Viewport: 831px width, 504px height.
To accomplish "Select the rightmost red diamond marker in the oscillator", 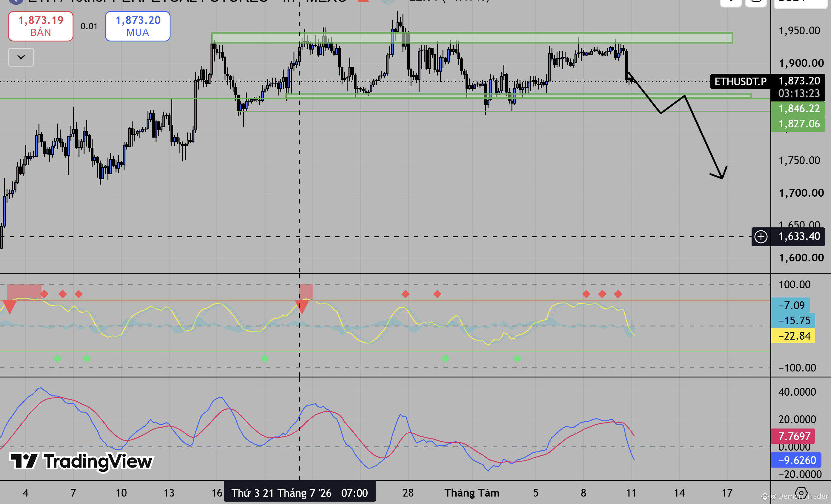I will [x=618, y=294].
